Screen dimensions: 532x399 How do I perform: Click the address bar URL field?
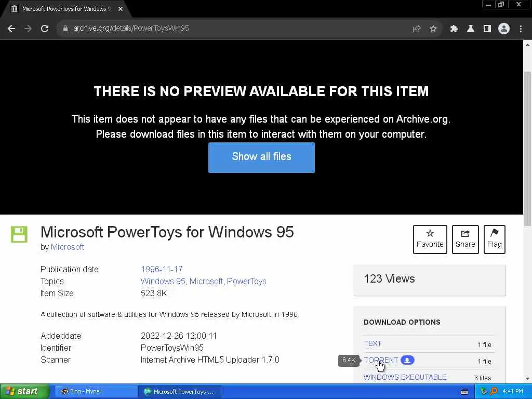234,29
